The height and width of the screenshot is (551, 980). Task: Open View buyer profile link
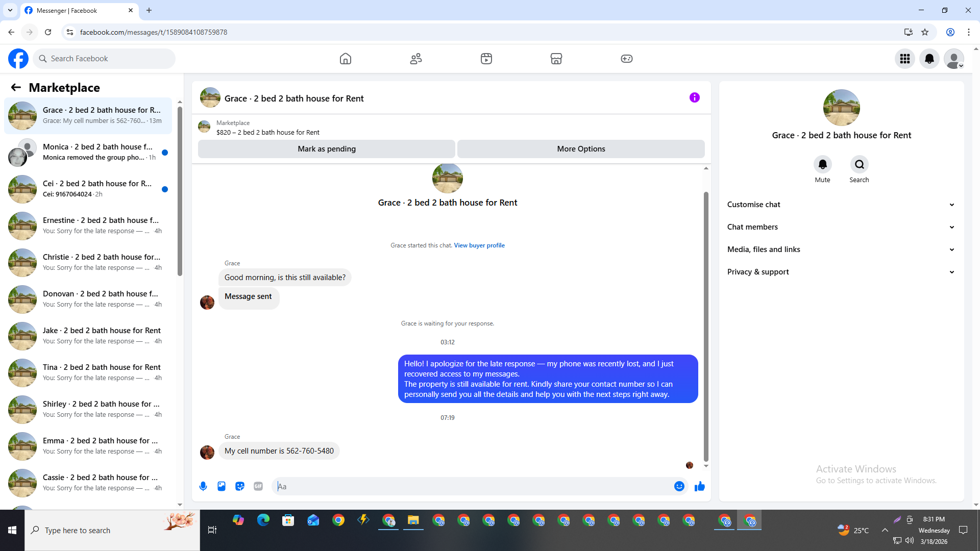479,245
